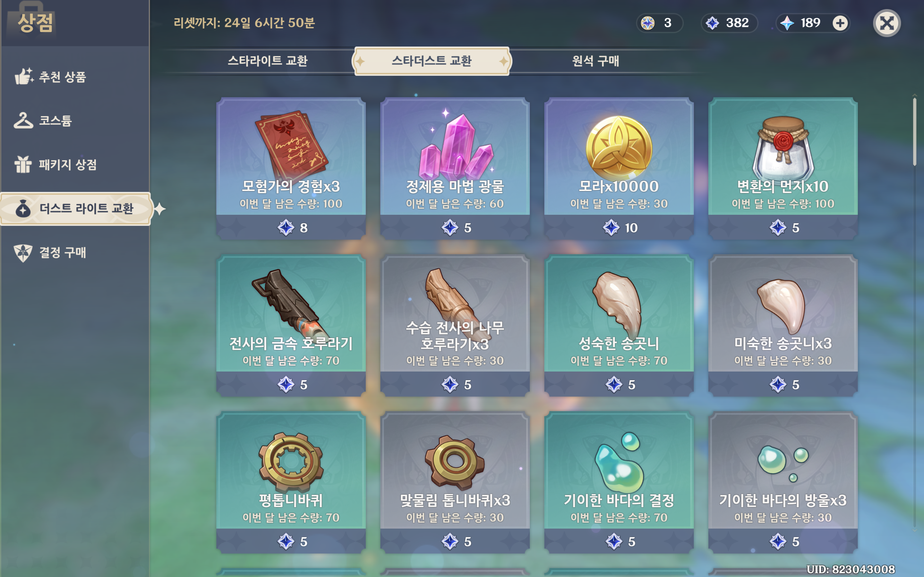Select the 모라x10000 gold coin item
This screenshot has width=924, height=577.
[619, 168]
